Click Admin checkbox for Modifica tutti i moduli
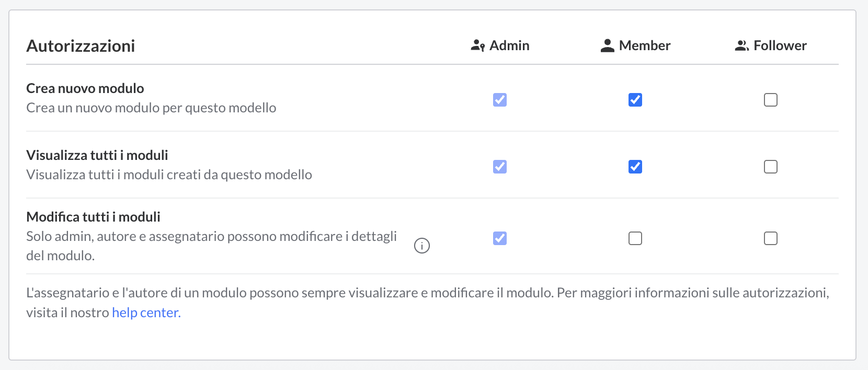This screenshot has height=370, width=868. click(500, 238)
